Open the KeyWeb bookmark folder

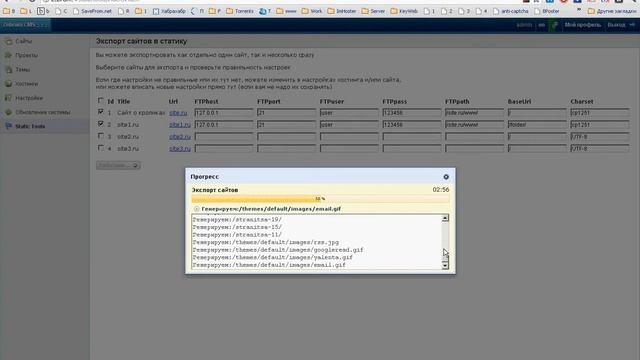coord(404,11)
